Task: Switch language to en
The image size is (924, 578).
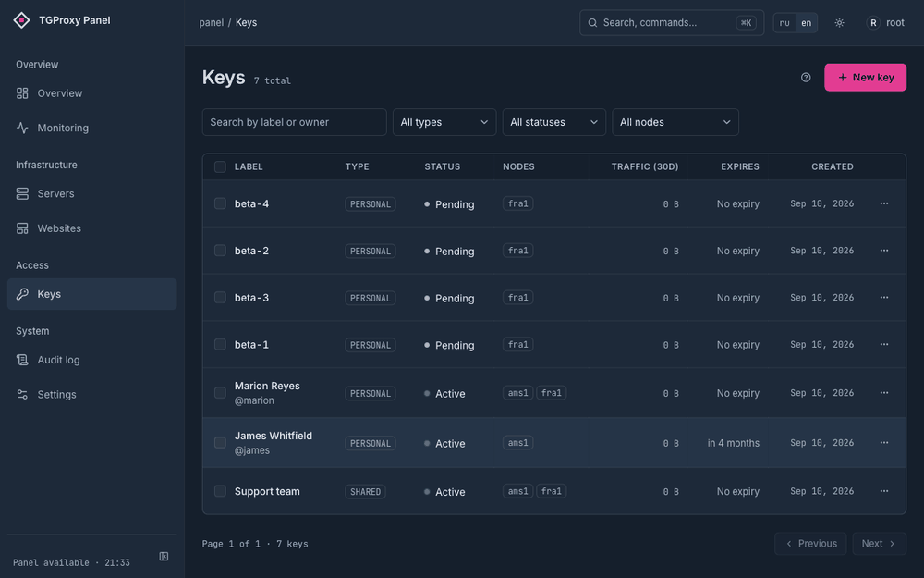Action: pyautogui.click(x=806, y=23)
